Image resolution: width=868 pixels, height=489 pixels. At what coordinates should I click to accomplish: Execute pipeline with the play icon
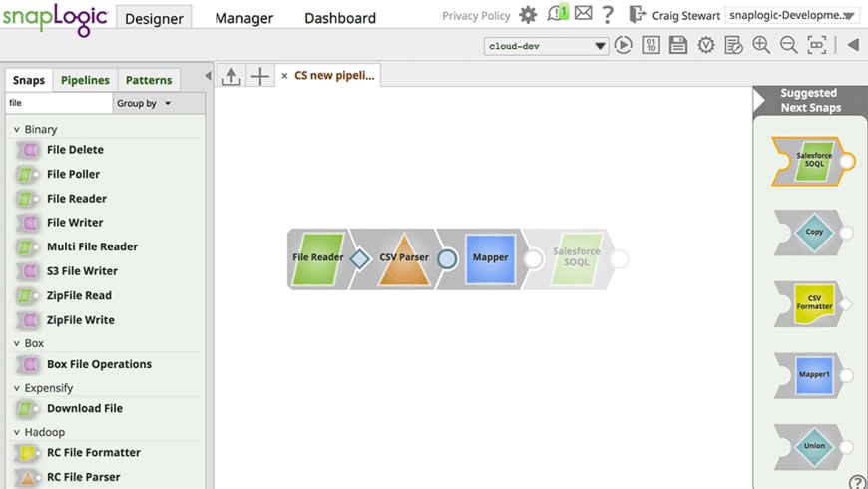point(623,45)
